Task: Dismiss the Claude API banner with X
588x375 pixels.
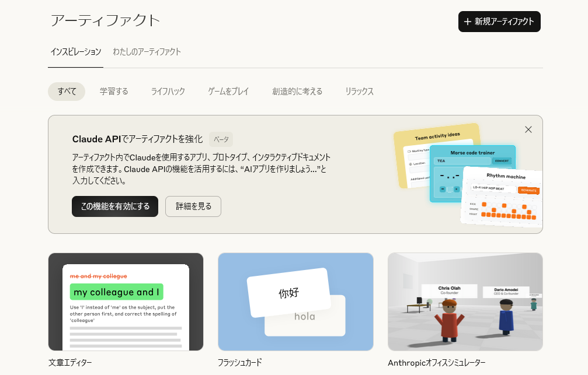Action: [x=528, y=129]
